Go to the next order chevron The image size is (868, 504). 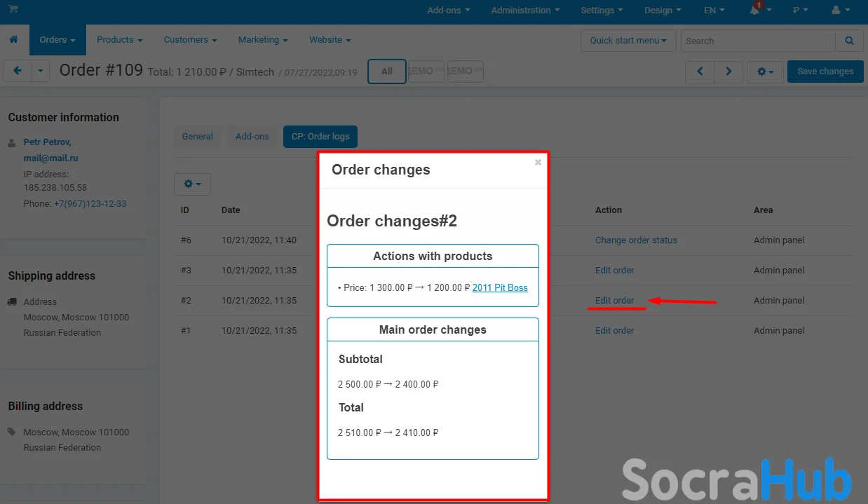(728, 71)
